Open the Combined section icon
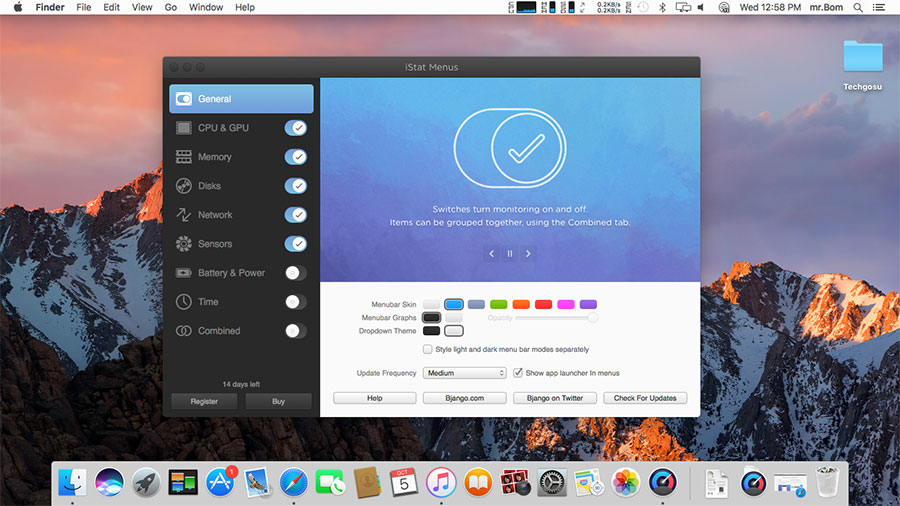 pyautogui.click(x=184, y=331)
